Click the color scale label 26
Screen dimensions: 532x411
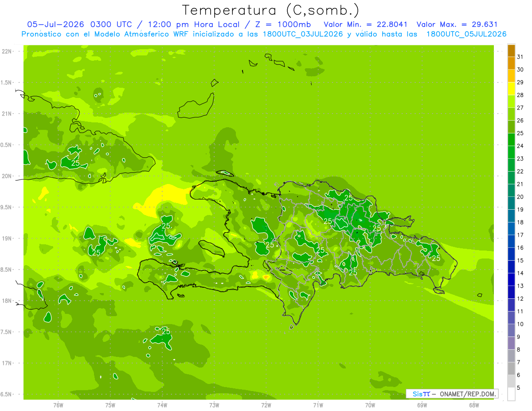[520, 120]
